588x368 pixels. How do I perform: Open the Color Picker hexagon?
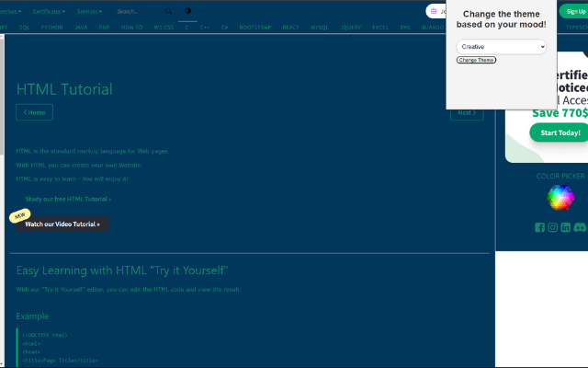coord(560,197)
